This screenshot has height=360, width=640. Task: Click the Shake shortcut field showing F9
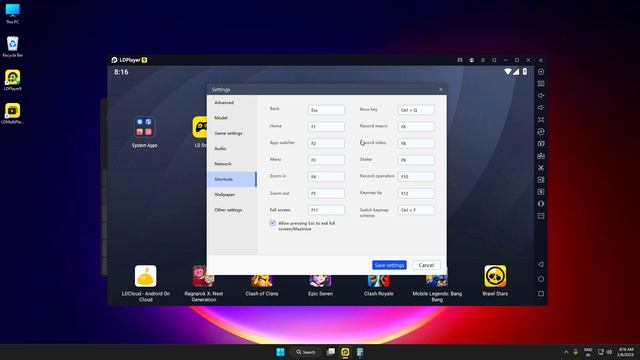coord(416,160)
